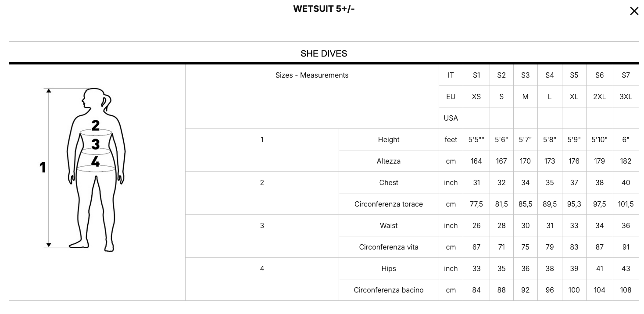This screenshot has height=314, width=644.
Task: Click the XS EU size cell
Action: coord(476,96)
